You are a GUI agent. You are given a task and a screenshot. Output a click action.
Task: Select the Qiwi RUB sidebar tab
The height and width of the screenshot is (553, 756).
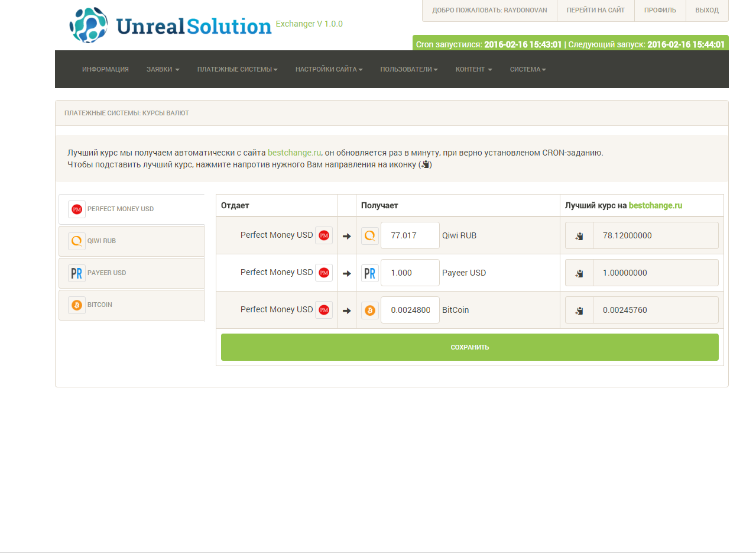point(131,241)
